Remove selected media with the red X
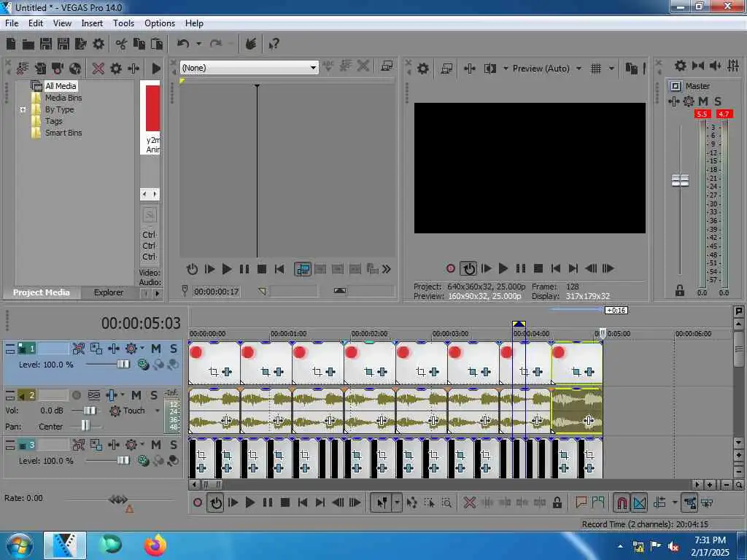Screen dimensions: 747x560 pos(98,68)
